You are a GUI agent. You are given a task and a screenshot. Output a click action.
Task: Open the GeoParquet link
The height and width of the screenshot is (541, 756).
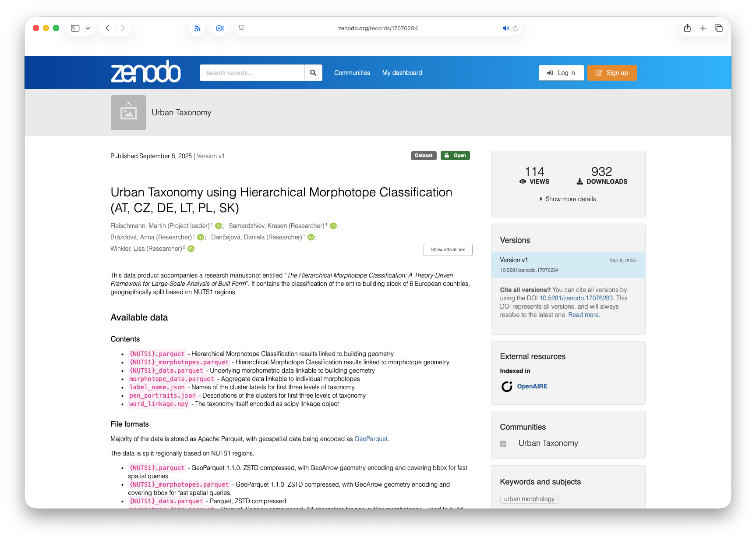tap(371, 439)
